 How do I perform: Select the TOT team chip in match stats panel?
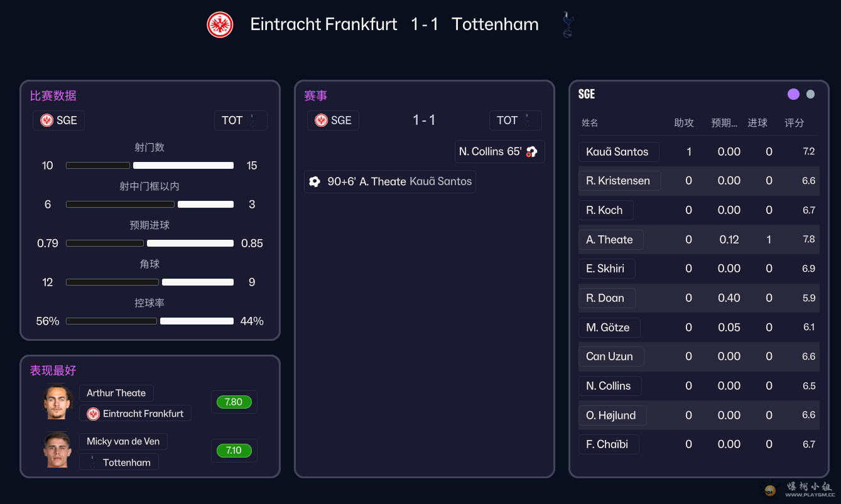[x=241, y=121]
